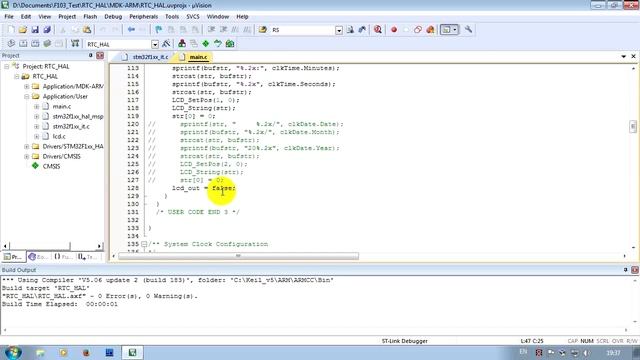Image resolution: width=640 pixels, height=360 pixels.
Task: Click the incremental find icon
Action: pos(362,29)
